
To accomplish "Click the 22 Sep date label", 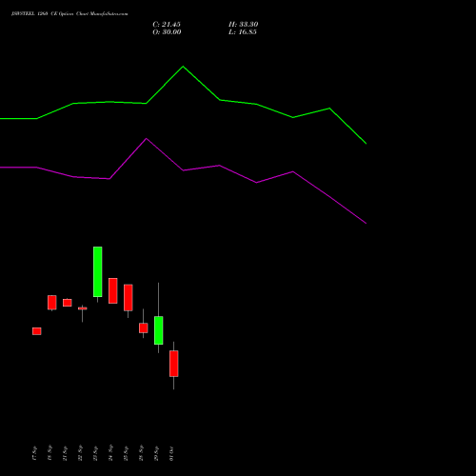I will pyautogui.click(x=80, y=453).
